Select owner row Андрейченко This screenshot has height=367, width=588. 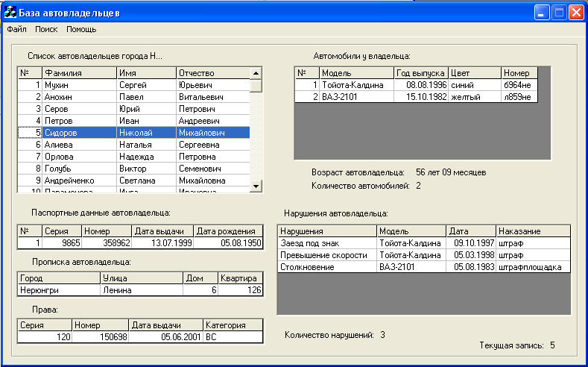point(134,181)
